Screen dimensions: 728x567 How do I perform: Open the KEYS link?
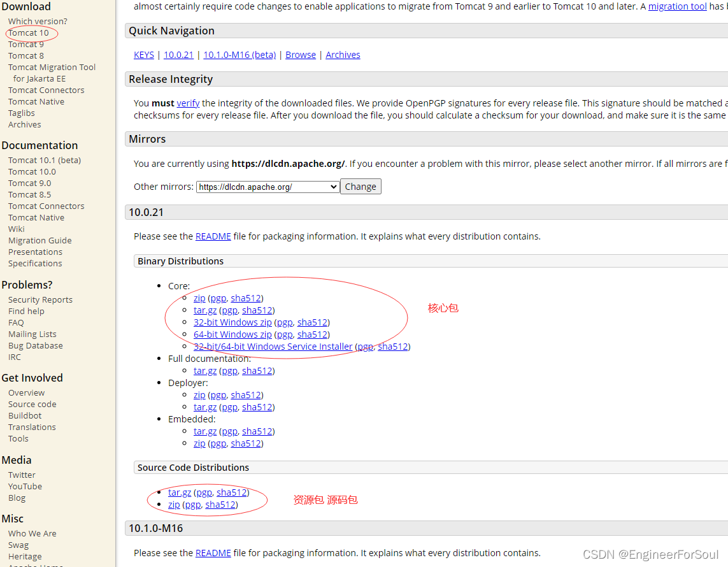pyautogui.click(x=144, y=55)
